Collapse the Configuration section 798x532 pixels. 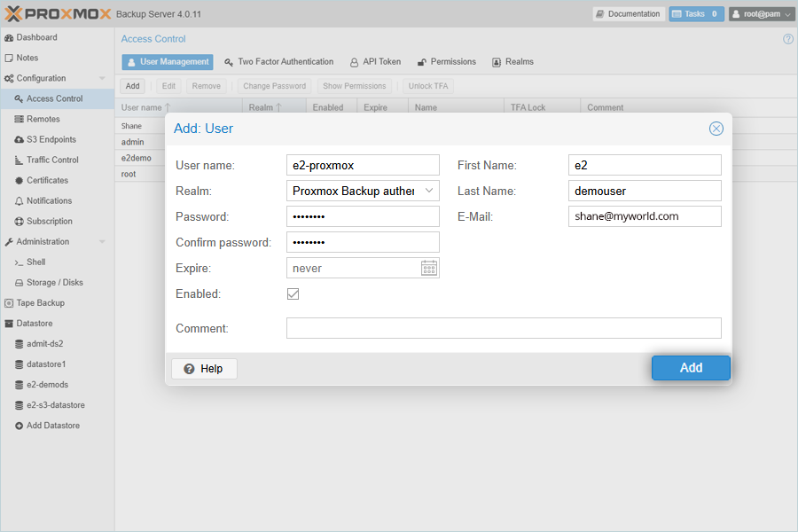[x=102, y=79]
